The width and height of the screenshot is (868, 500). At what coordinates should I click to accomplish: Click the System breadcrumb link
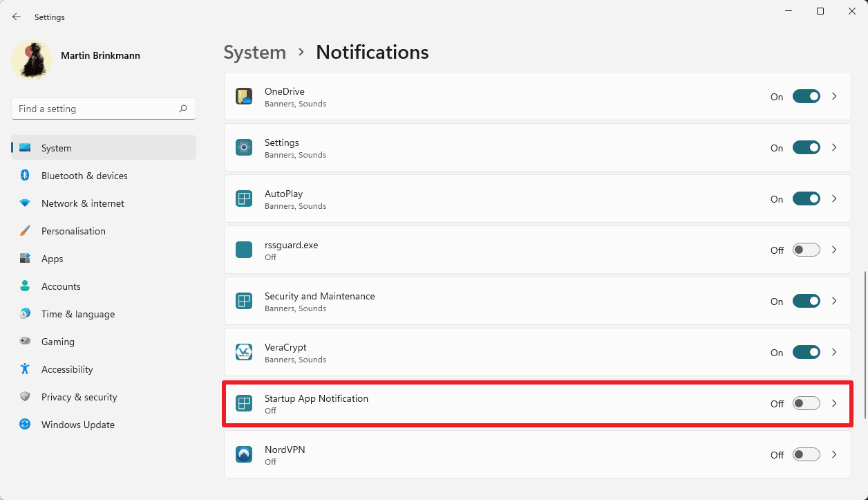pos(254,52)
